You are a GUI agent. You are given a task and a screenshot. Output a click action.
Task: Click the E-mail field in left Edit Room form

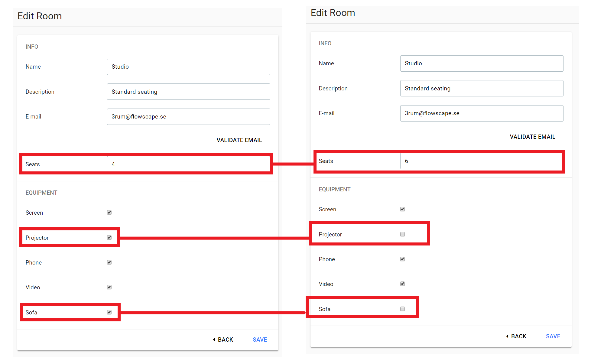point(188,117)
